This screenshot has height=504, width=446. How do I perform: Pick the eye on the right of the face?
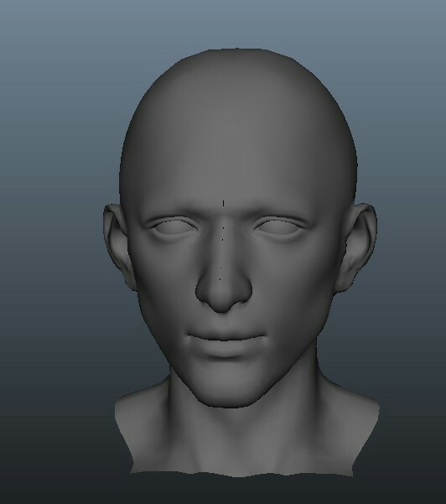[x=279, y=227]
